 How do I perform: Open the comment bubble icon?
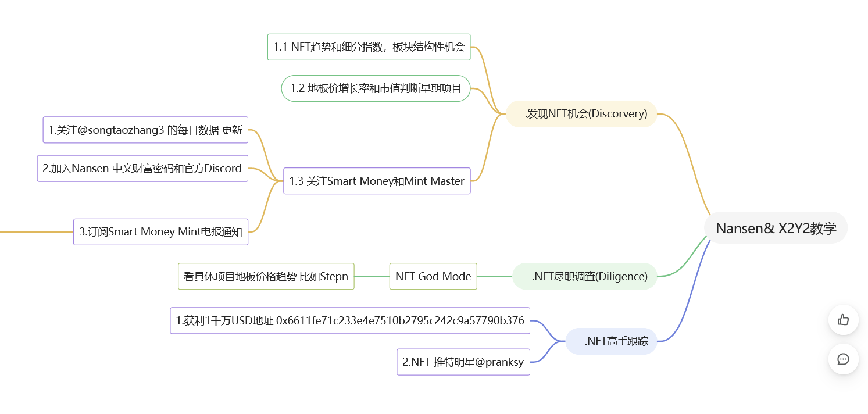coord(844,359)
